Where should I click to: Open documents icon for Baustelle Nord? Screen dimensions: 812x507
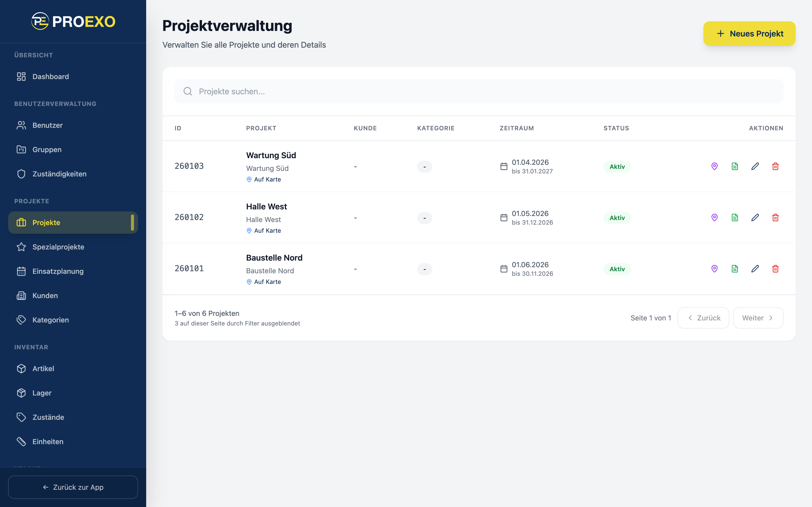click(x=735, y=269)
